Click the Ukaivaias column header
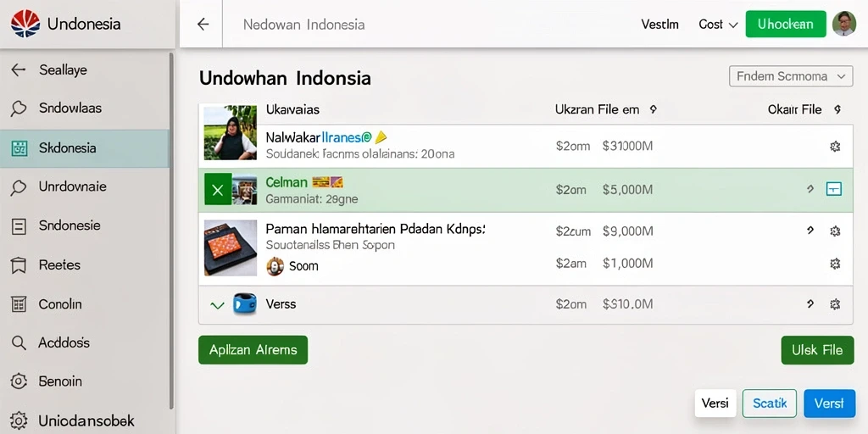 click(x=292, y=109)
